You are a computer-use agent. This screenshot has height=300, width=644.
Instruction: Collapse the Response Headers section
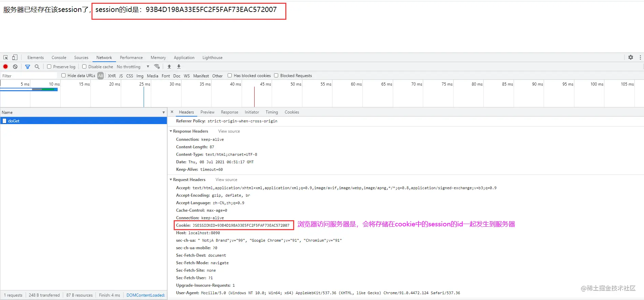(171, 131)
